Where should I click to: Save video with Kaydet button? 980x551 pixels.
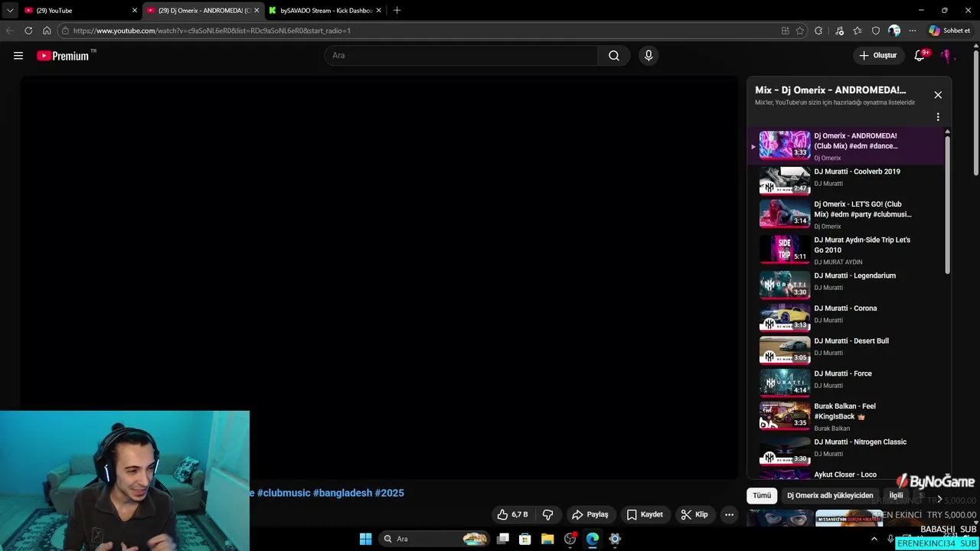point(645,514)
